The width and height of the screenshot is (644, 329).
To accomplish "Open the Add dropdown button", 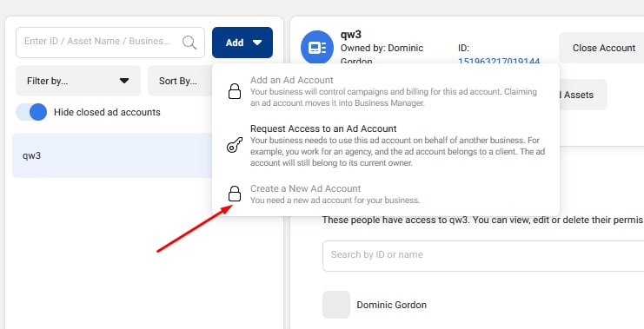I will tap(242, 43).
